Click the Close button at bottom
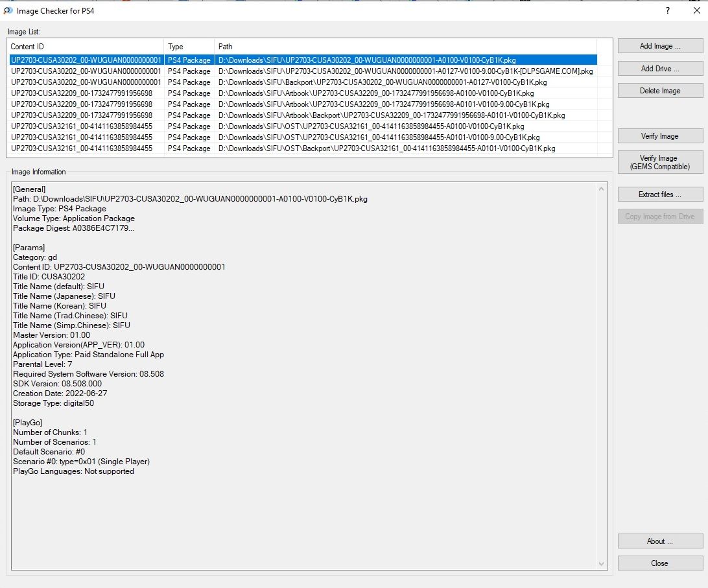The image size is (708, 588). point(659,563)
